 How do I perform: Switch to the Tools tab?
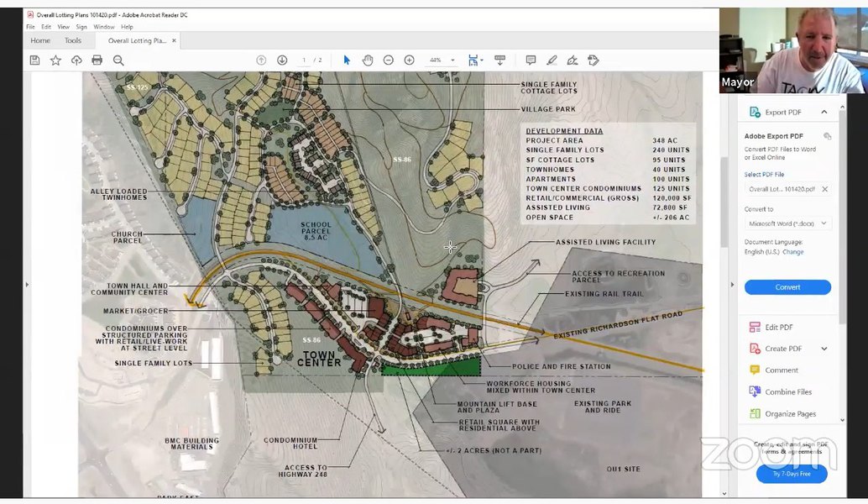pos(72,40)
